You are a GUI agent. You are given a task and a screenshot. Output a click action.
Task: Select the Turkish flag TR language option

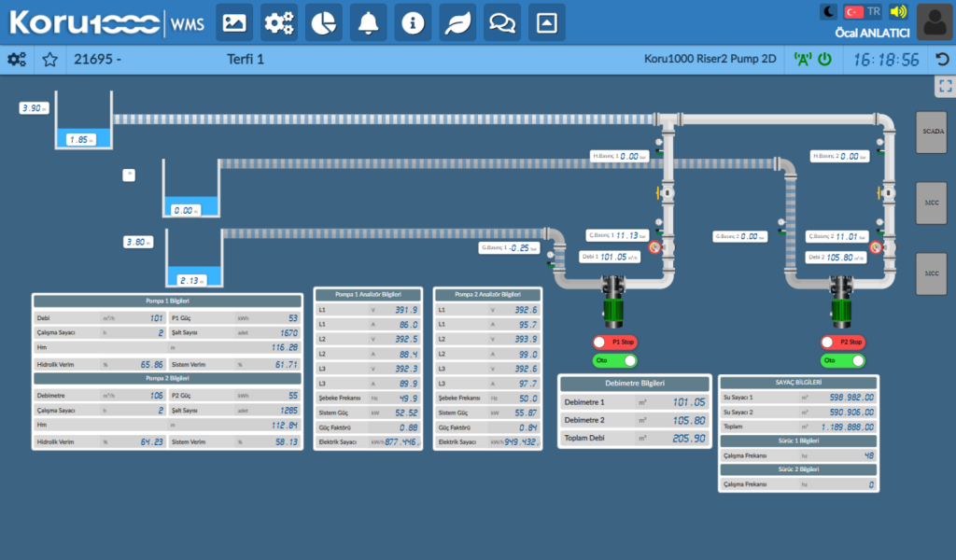pyautogui.click(x=862, y=11)
